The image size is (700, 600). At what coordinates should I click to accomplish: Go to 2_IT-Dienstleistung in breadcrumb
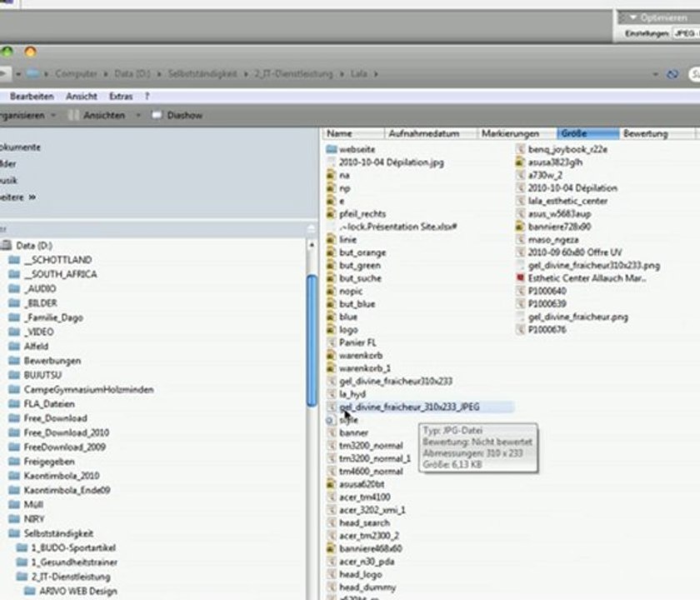(x=293, y=74)
